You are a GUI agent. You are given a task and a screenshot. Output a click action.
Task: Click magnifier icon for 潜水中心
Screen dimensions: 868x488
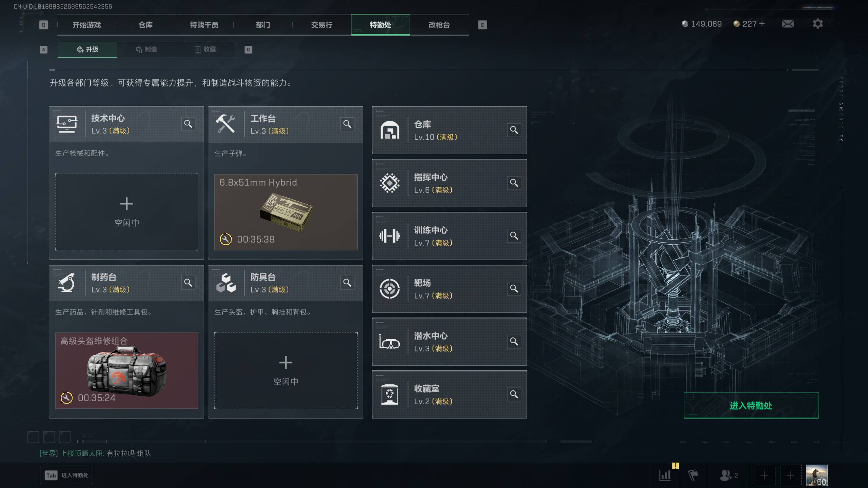coord(514,342)
